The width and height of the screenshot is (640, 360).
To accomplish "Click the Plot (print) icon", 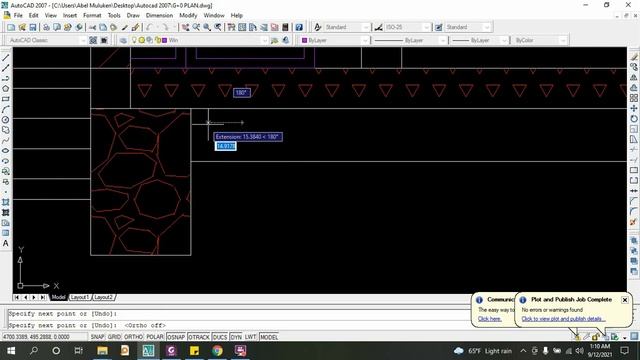I will tap(46, 27).
